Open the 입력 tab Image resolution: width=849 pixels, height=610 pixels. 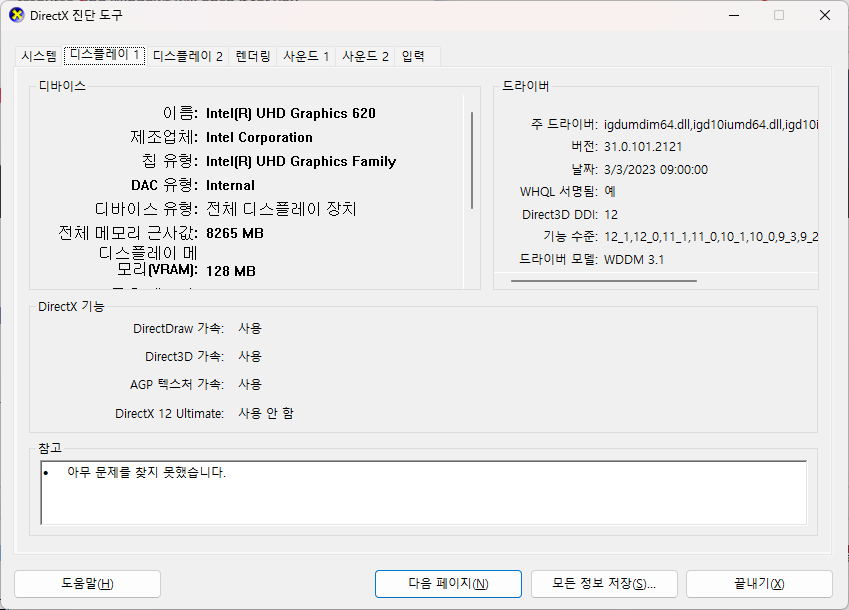tap(413, 56)
